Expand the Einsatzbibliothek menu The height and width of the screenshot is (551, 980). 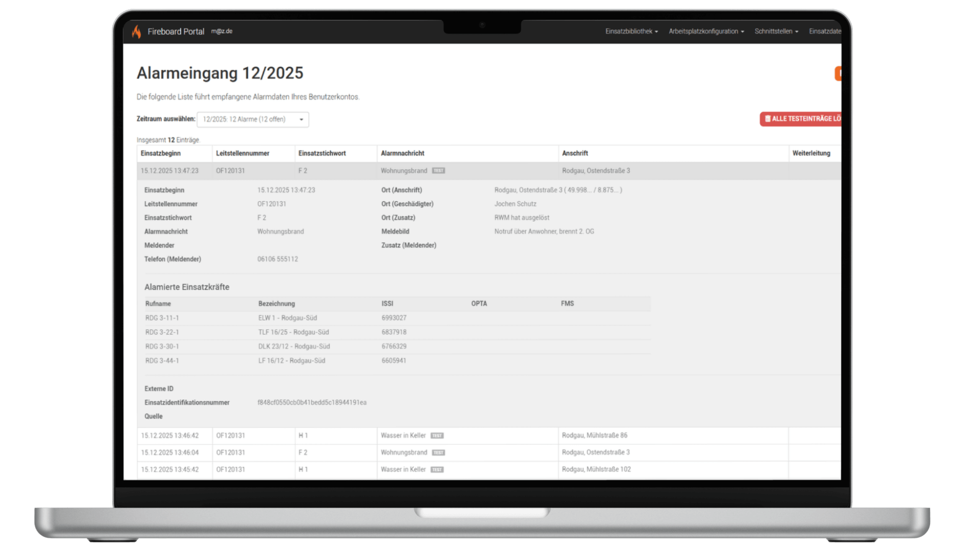coord(631,31)
